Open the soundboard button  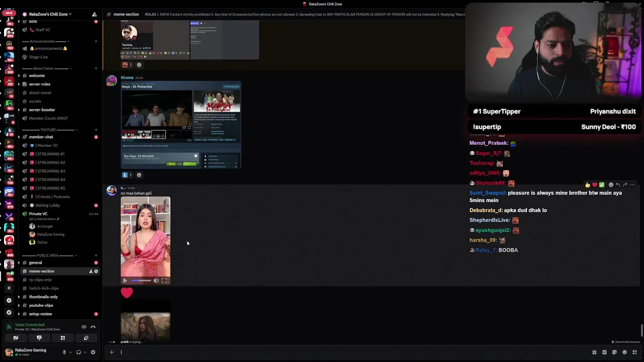coord(86,338)
